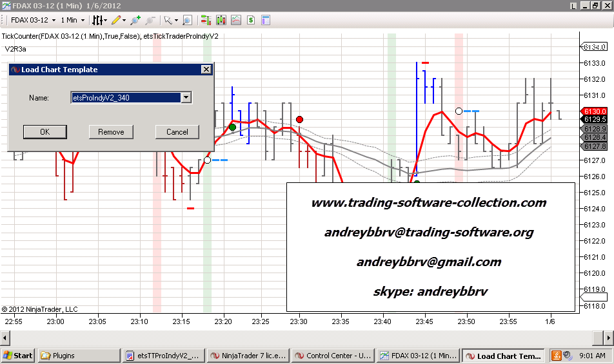Select the pencil drawing tool
The image size is (614, 364).
116,20
